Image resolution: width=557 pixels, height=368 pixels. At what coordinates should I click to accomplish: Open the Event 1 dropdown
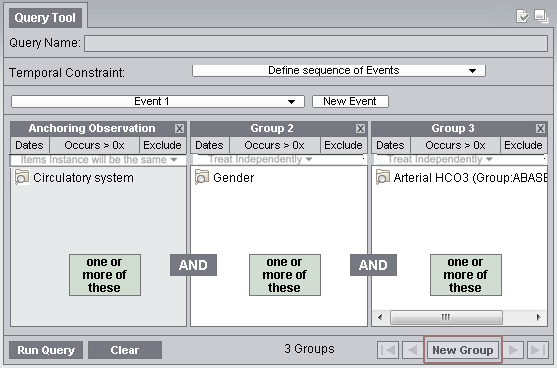[x=158, y=101]
